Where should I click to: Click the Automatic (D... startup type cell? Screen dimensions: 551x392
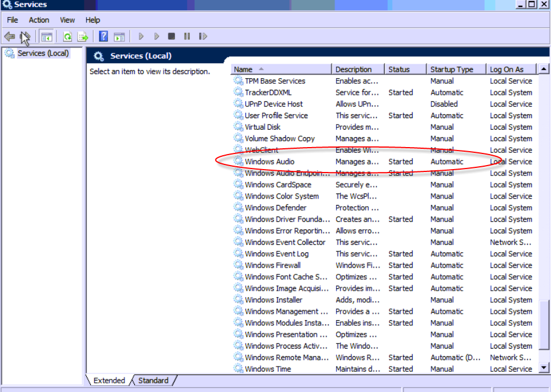456,357
